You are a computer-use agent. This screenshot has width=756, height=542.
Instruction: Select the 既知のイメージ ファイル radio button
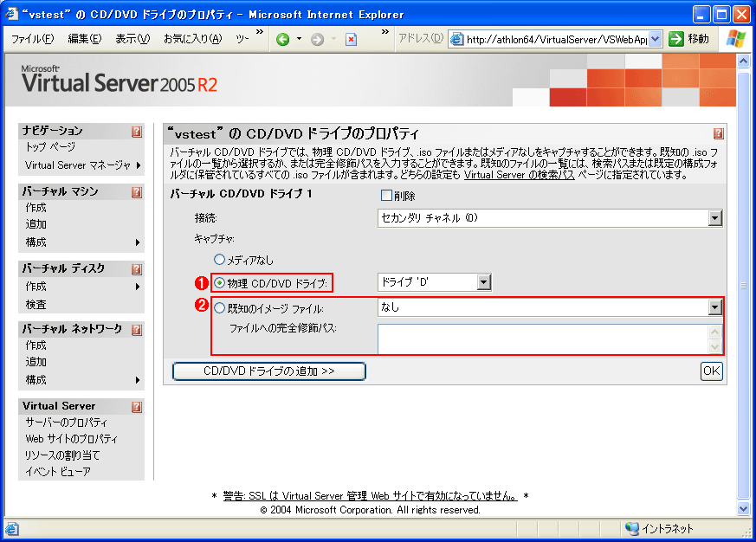click(219, 307)
